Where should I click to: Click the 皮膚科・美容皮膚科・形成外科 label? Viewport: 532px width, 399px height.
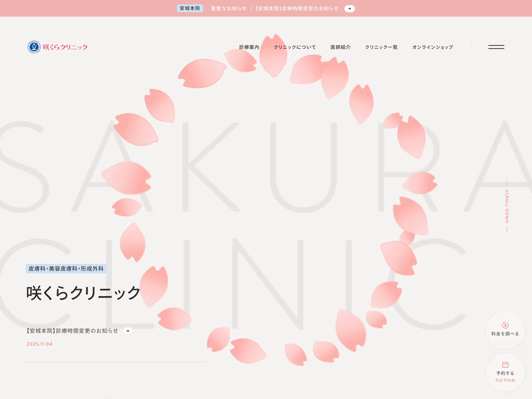66,268
